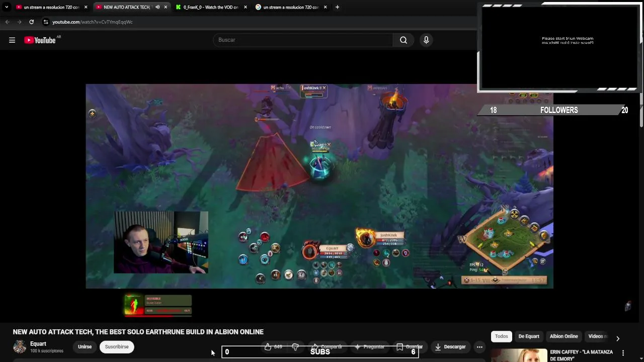Click the streamer's facecam in the video
Image resolution: width=644 pixels, height=362 pixels.
click(161, 242)
